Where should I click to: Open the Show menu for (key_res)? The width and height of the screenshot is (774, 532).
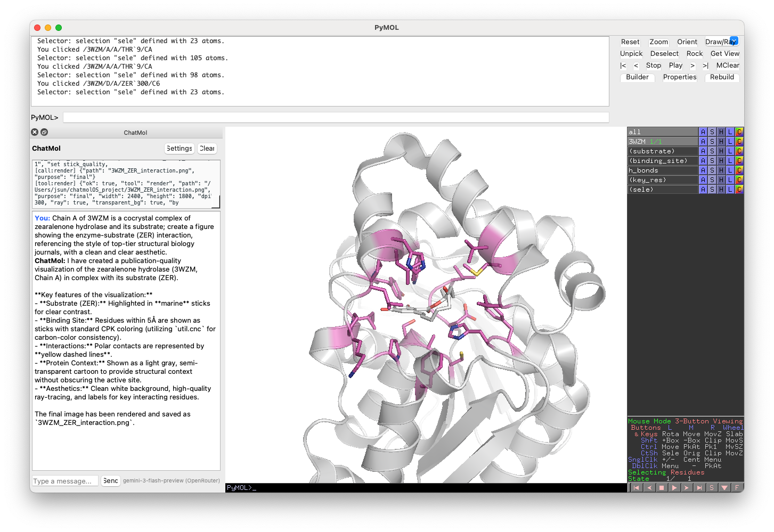click(712, 180)
